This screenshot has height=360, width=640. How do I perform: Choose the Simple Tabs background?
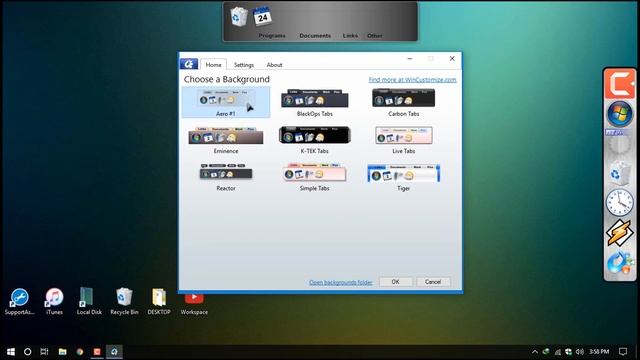tap(315, 177)
